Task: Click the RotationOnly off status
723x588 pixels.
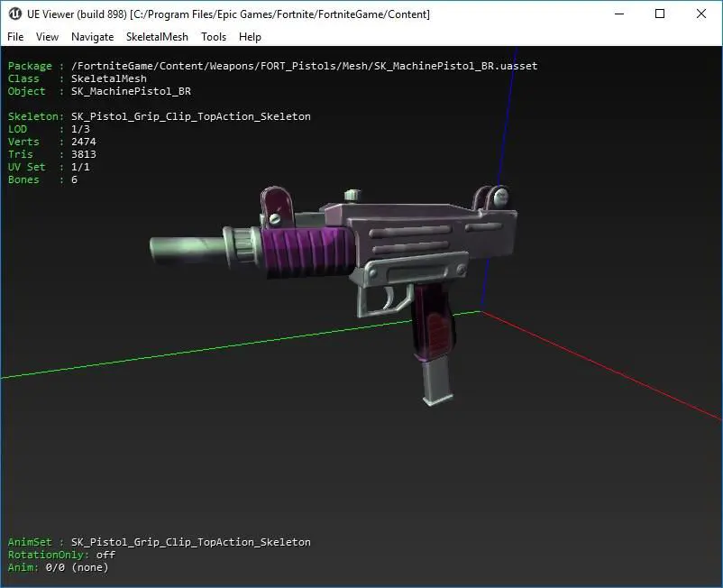Action: coord(105,555)
